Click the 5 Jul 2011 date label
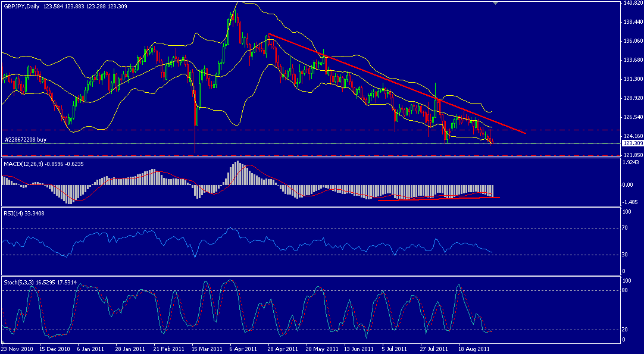644x354 pixels. (x=395, y=349)
